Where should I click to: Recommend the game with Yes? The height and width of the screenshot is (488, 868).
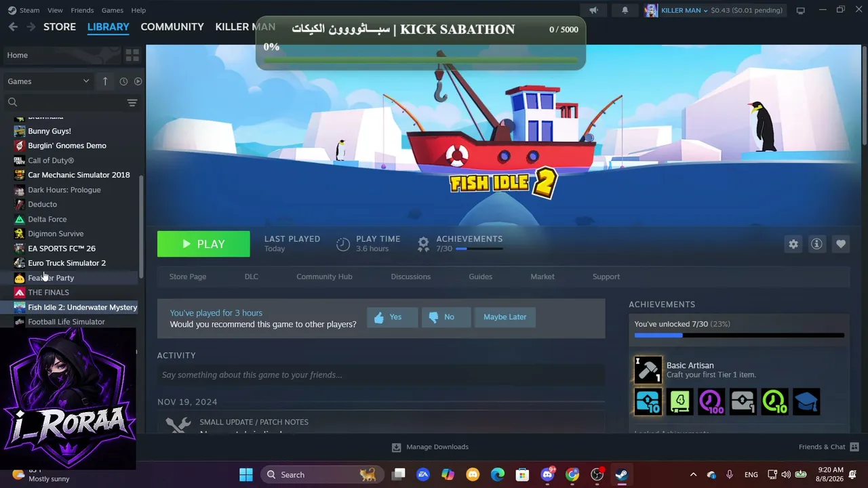pyautogui.click(x=392, y=317)
